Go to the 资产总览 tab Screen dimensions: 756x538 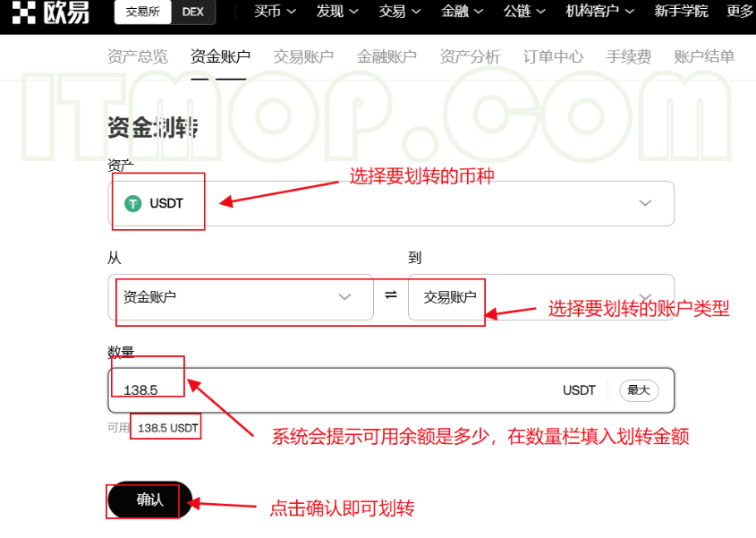[137, 57]
